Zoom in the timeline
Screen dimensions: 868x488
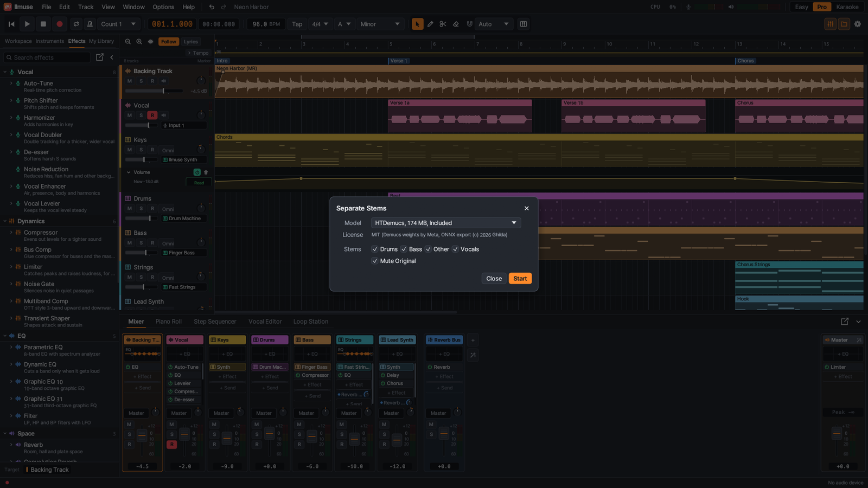pos(139,42)
